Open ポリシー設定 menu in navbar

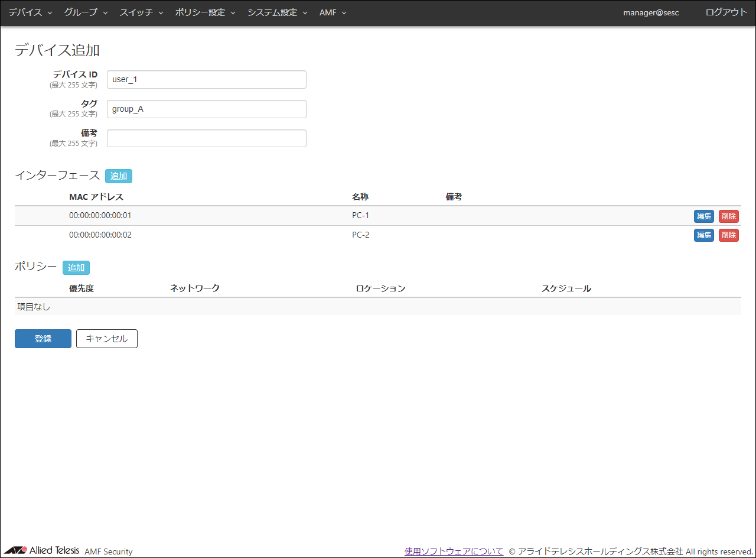click(205, 12)
